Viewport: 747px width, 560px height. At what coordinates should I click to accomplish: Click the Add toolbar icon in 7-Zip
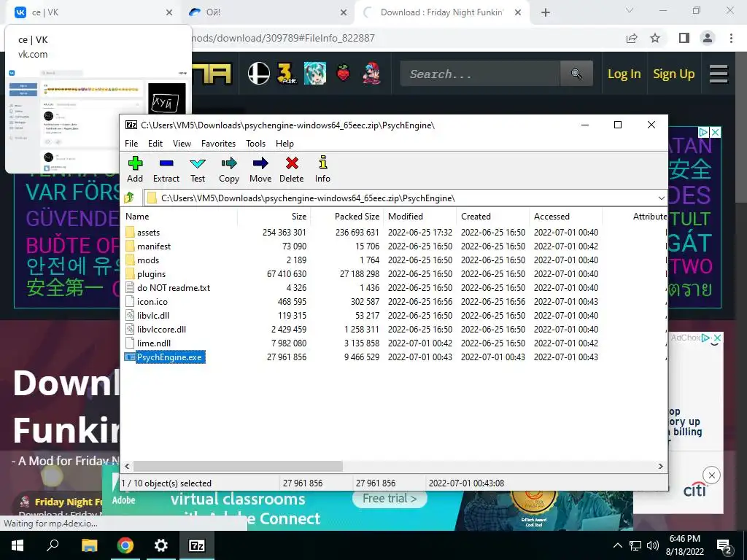pos(135,163)
